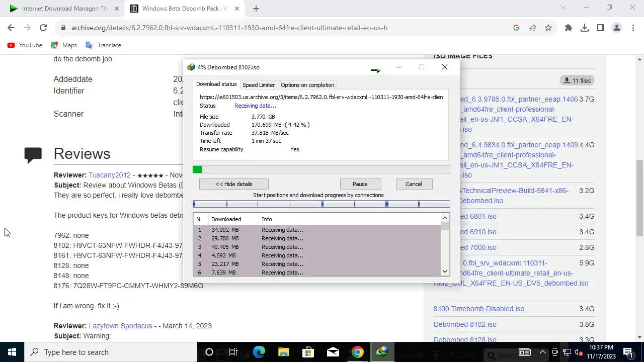Open Task View on taskbar
Viewport: 644px width, 362px height.
(x=233, y=352)
